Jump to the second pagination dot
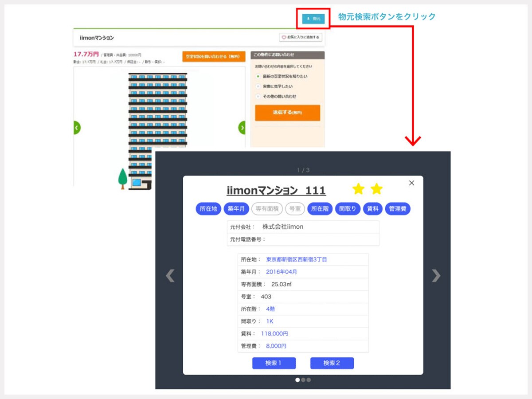532x399 pixels. [x=303, y=379]
